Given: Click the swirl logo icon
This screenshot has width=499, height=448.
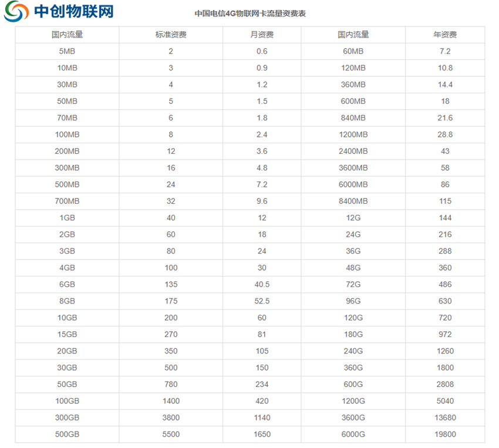Looking at the screenshot, I should tap(16, 12).
